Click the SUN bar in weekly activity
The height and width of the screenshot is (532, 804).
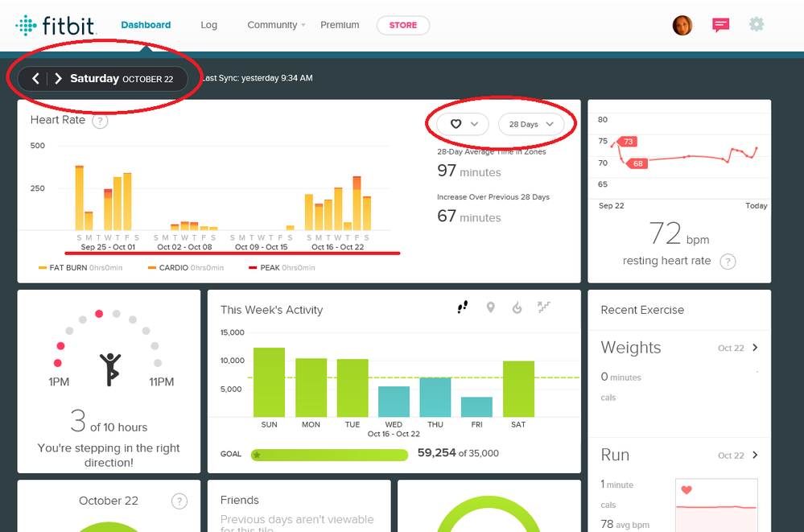pyautogui.click(x=269, y=382)
